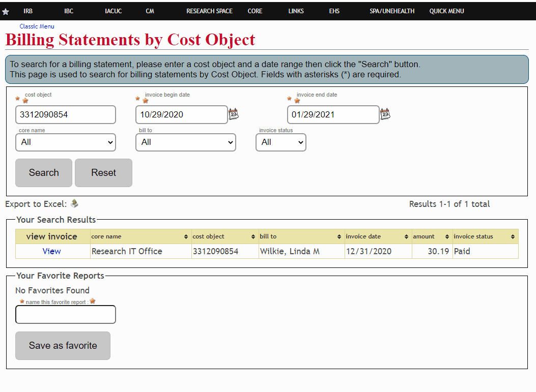Click the Save as favorite button
The image size is (536, 392).
point(63,346)
